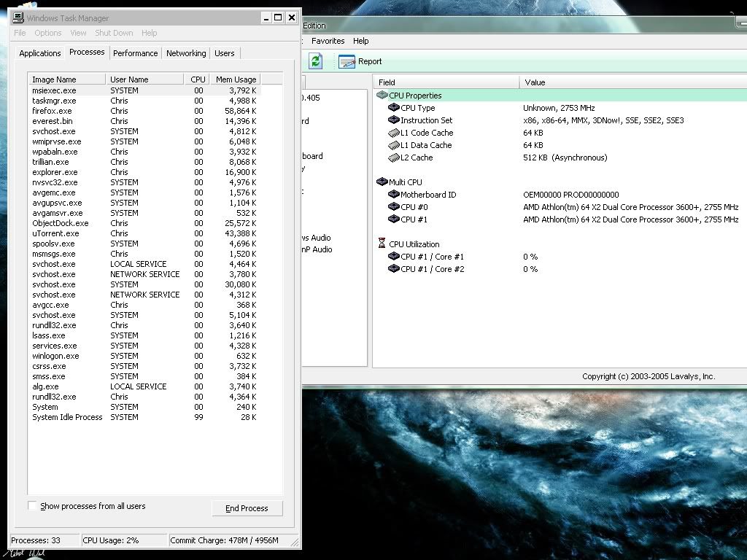Switch to the Users tab
The image size is (747, 560).
click(225, 53)
